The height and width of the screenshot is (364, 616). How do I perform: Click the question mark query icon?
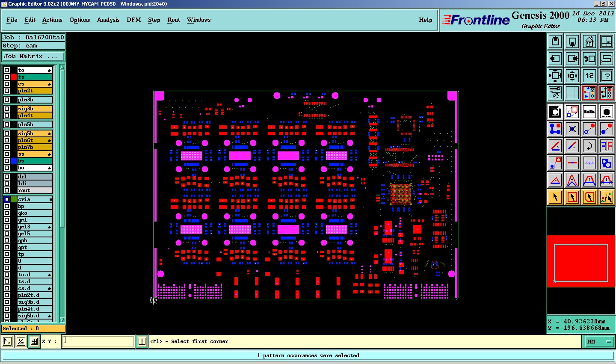click(x=607, y=76)
